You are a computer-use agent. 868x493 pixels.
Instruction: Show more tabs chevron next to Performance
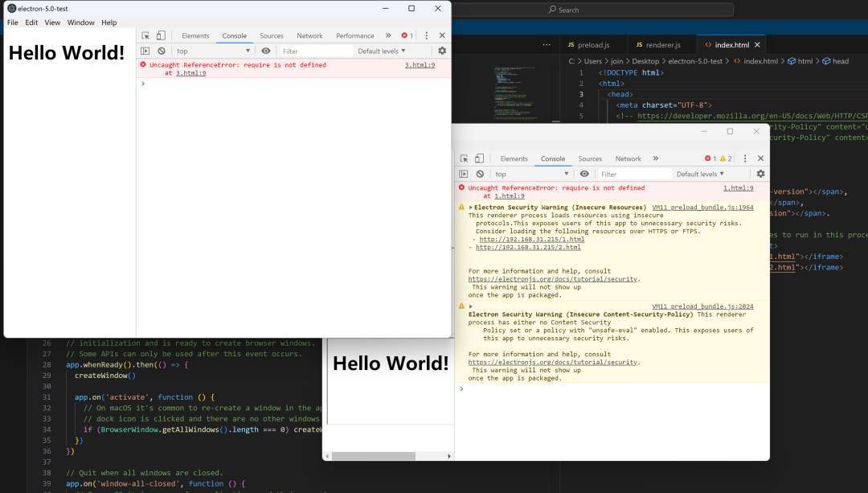(388, 35)
